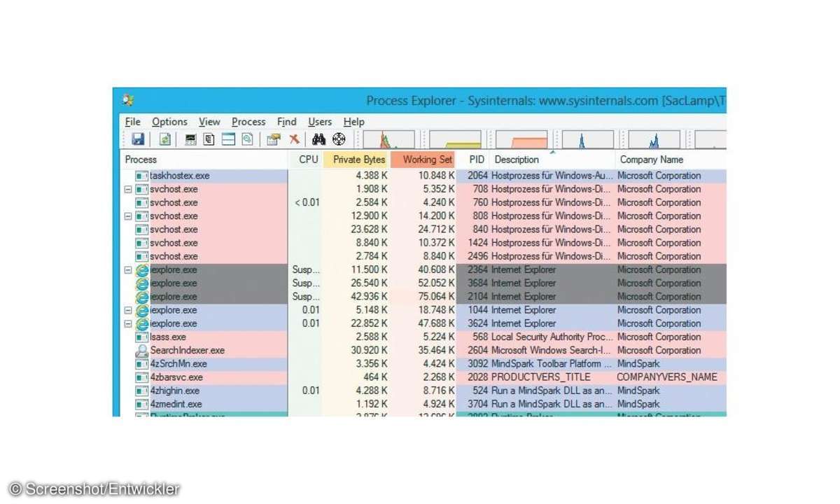Sort by the Process column header
Viewport: 840px width, 504px height.
204,160
